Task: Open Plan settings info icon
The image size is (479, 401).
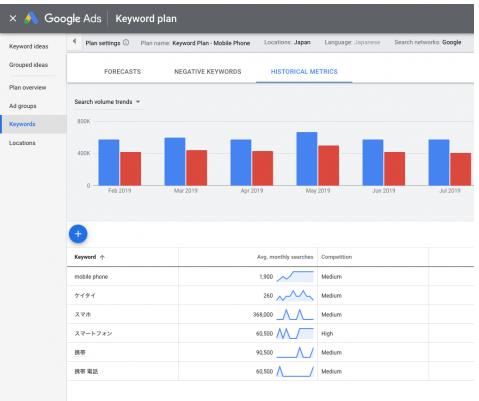Action: pyautogui.click(x=126, y=42)
